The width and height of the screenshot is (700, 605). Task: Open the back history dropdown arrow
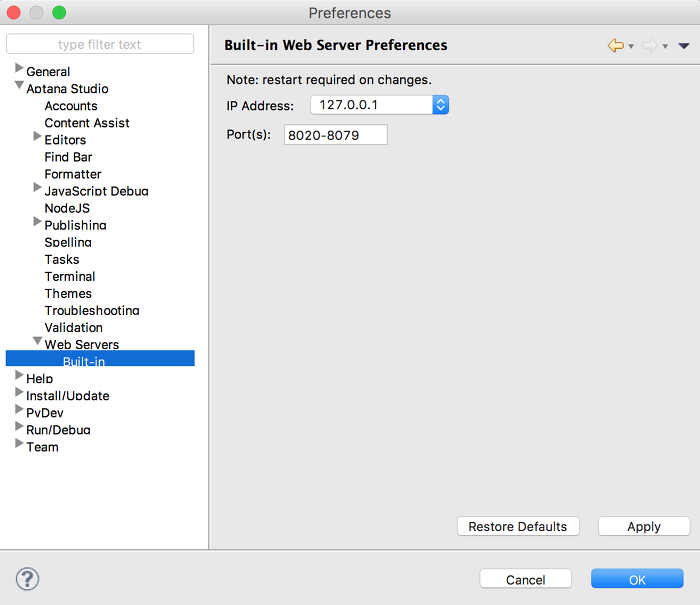coord(631,46)
